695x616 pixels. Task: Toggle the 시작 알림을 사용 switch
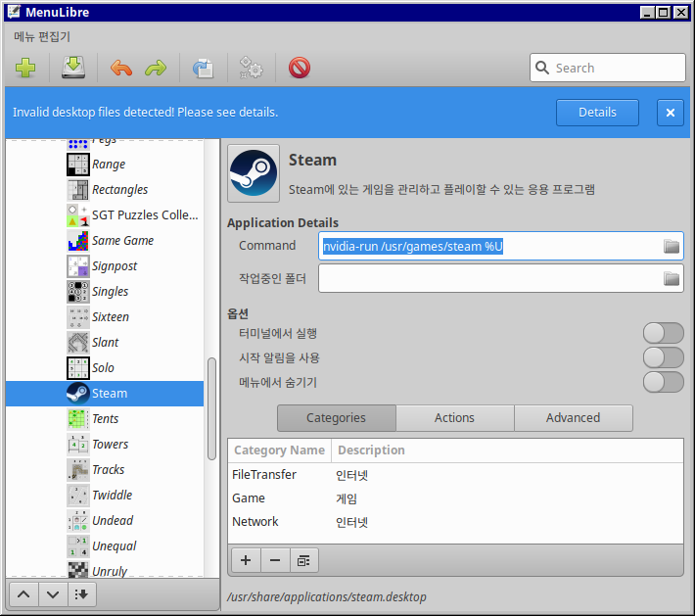point(663,357)
